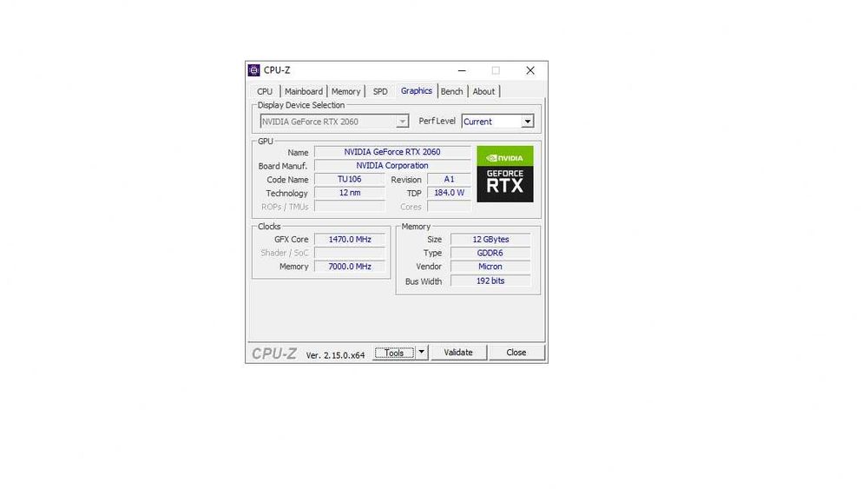868x489 pixels.
Task: Click the Tools button
Action: pyautogui.click(x=394, y=353)
